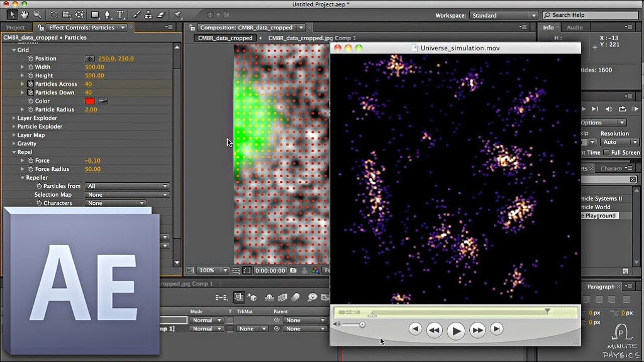This screenshot has height=362, width=644.
Task: Select the Zoom tool in the toolbar
Action: 36,13
